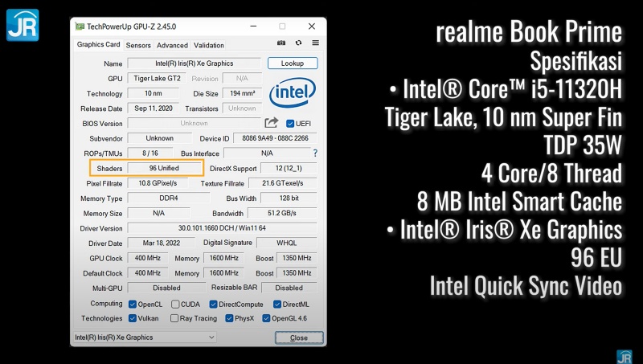
Task: Click the Shaders value 96 Unified
Action: 164,168
